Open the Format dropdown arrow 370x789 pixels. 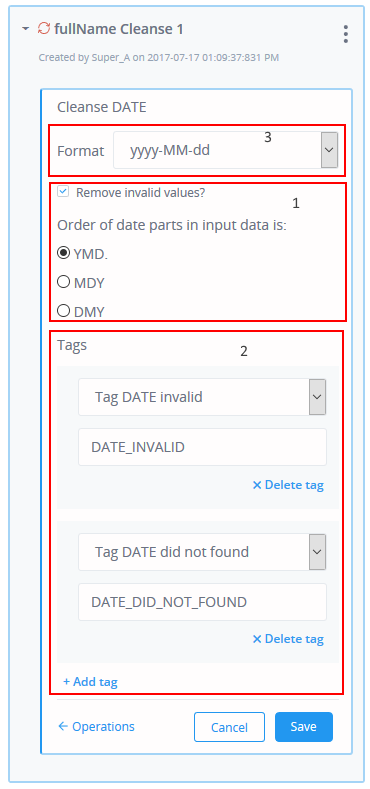point(329,150)
